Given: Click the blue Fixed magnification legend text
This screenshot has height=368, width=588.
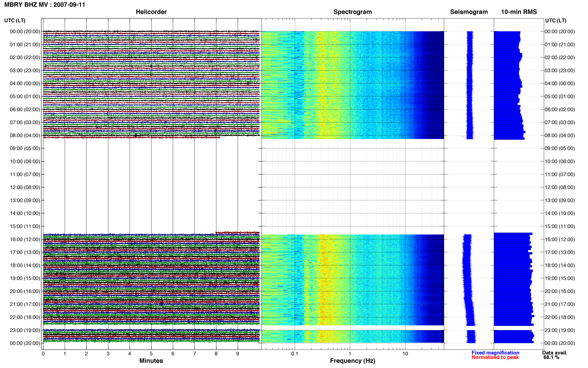Looking at the screenshot, I should point(495,353).
